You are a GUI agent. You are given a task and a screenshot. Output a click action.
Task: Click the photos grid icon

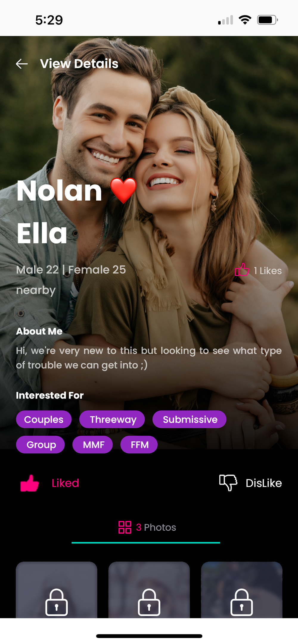pos(125,527)
